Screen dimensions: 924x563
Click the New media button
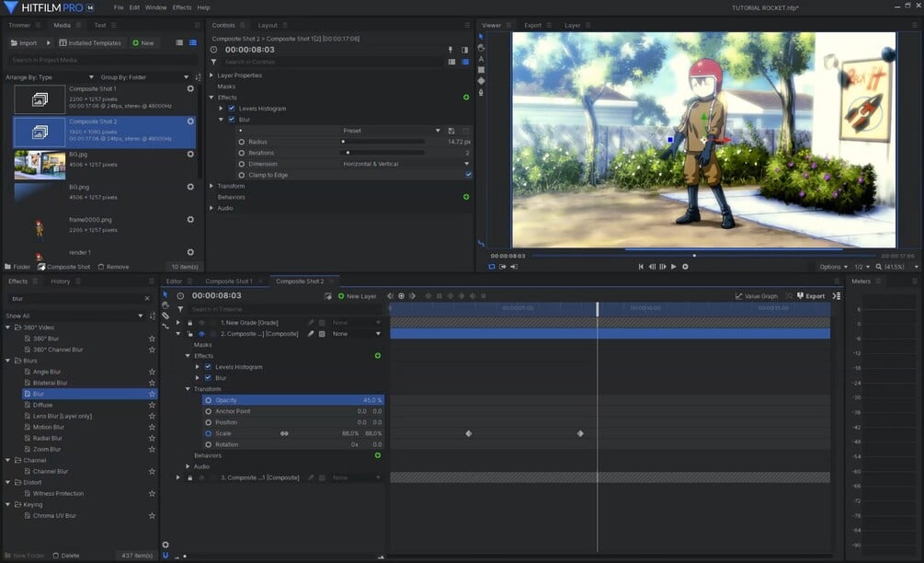(x=143, y=43)
